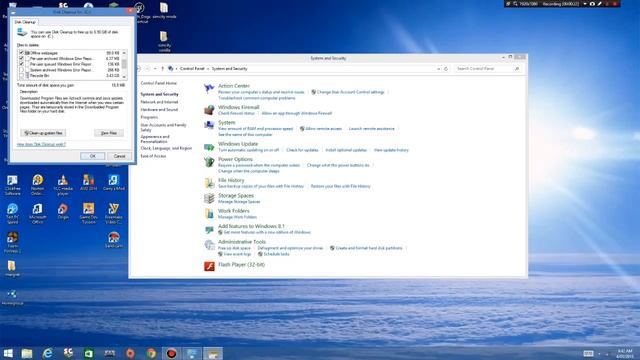Launch Internet Explorer from the taskbar
The height and width of the screenshot is (360, 640).
(47, 353)
